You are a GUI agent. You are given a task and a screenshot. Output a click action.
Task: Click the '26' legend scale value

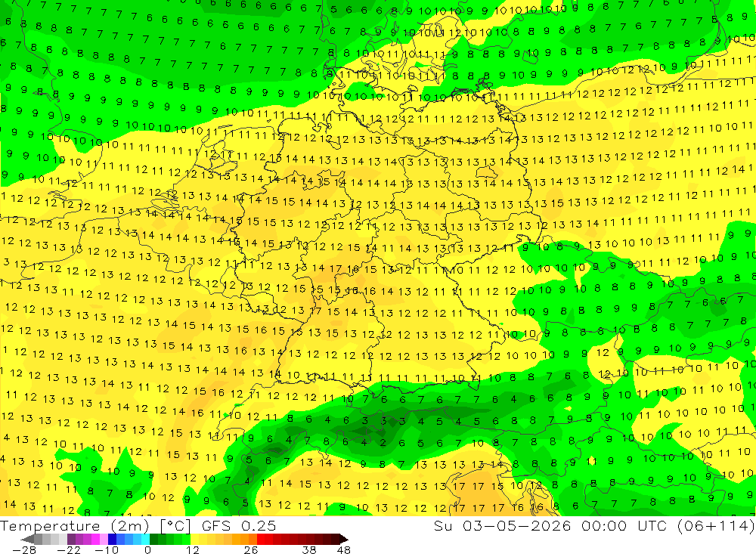[x=251, y=550]
